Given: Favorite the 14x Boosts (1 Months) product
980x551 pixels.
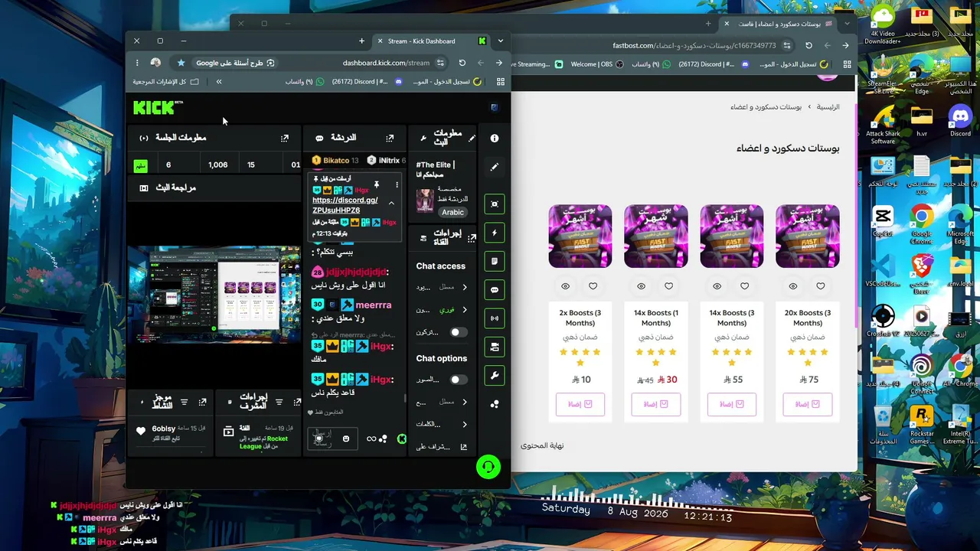Looking at the screenshot, I should tap(669, 286).
